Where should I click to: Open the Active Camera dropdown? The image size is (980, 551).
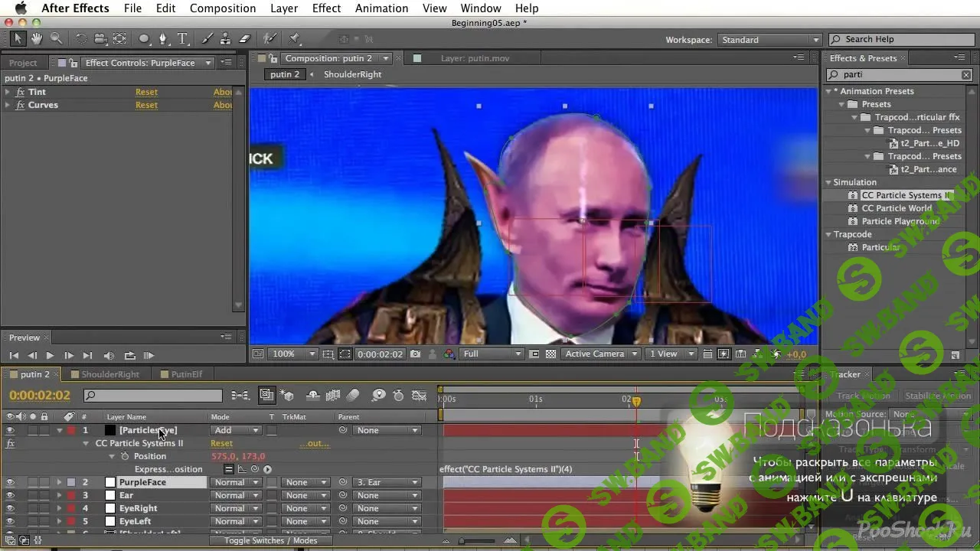click(601, 354)
